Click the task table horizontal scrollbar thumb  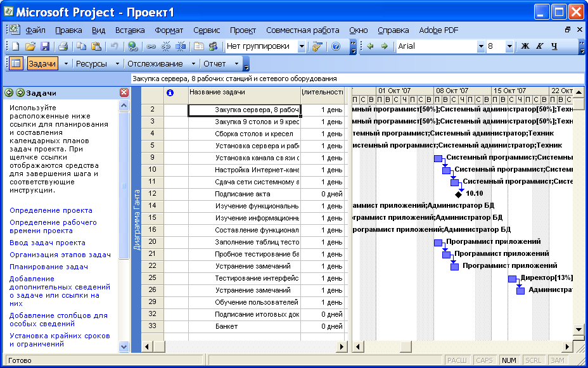tap(160, 346)
